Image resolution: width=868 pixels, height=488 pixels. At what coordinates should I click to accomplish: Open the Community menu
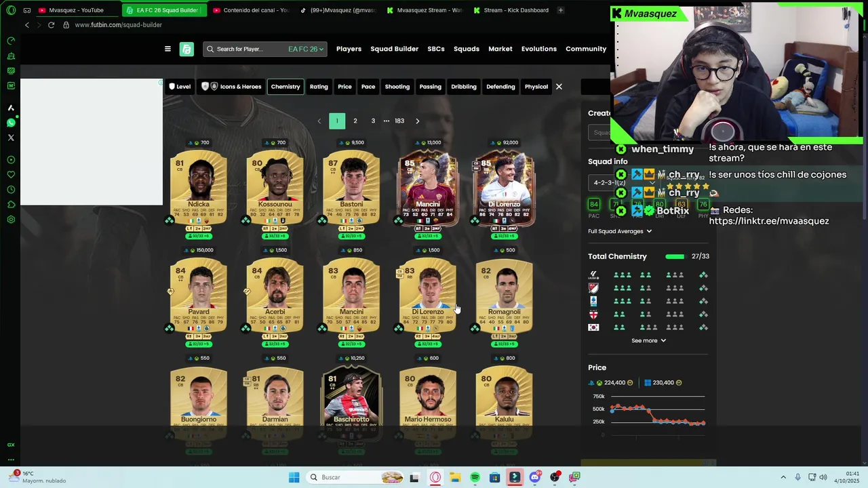tap(586, 49)
